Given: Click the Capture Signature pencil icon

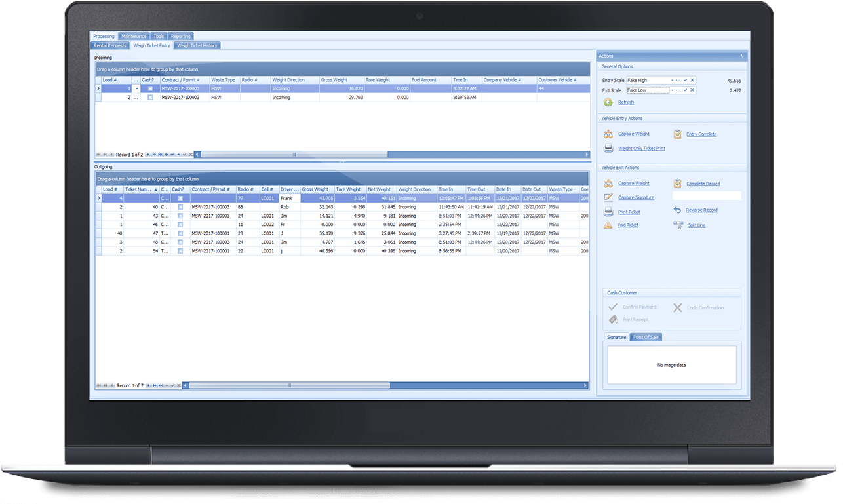Looking at the screenshot, I should pos(608,197).
